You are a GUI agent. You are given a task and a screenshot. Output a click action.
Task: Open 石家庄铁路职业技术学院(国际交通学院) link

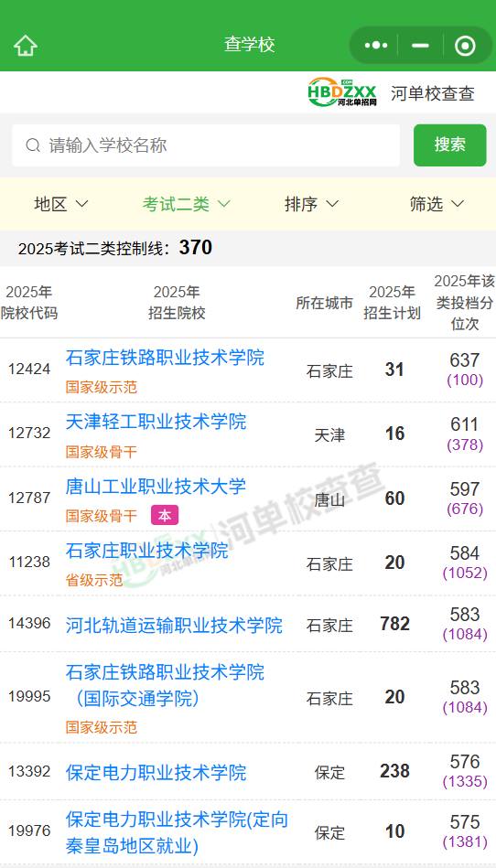point(165,685)
